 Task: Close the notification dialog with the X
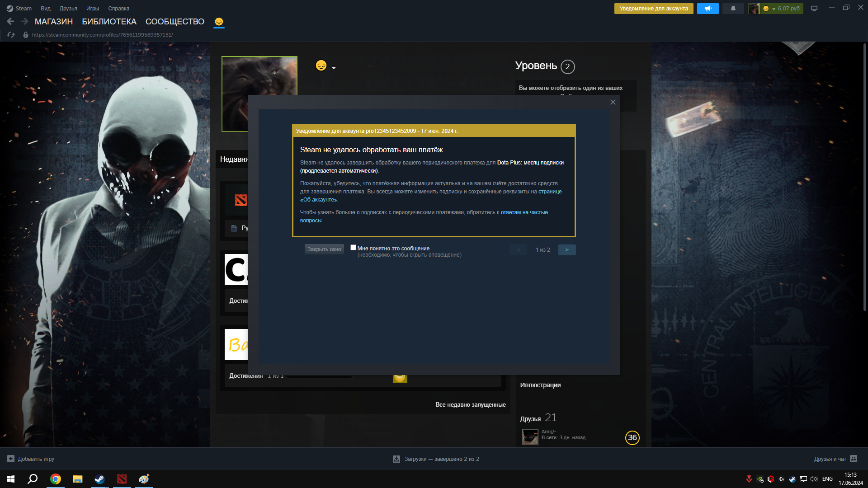[613, 102]
